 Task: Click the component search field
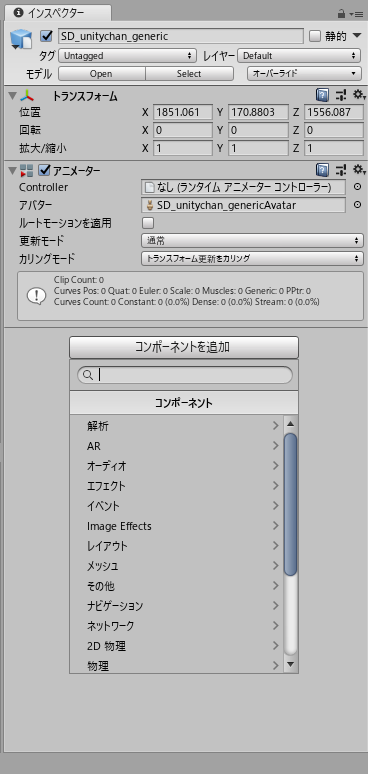[185, 375]
